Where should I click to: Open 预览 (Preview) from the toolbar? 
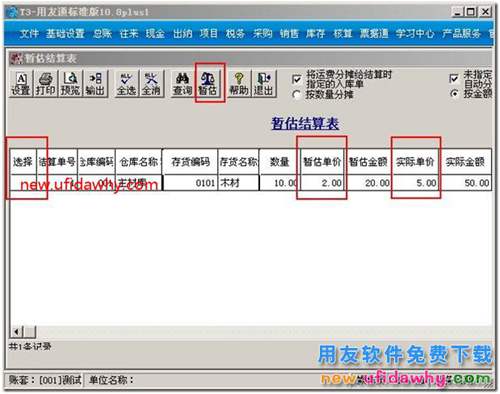pyautogui.click(x=70, y=84)
